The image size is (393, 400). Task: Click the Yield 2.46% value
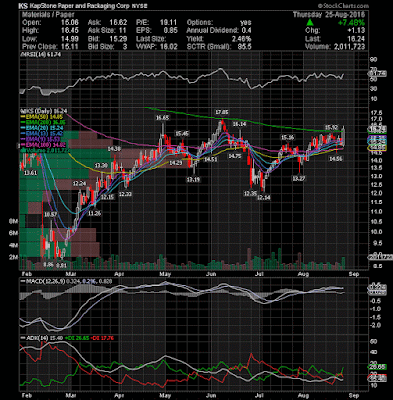(x=242, y=39)
